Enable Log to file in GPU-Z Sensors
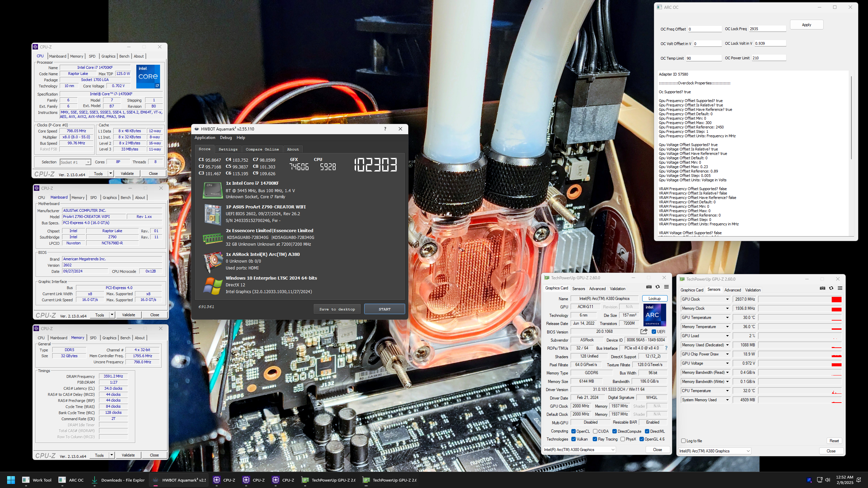Image resolution: width=868 pixels, height=488 pixels. tap(684, 441)
